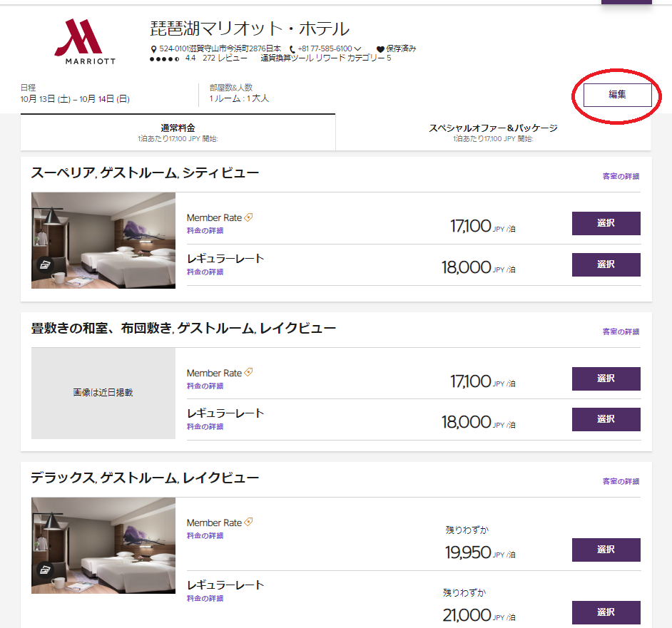672x628 pixels.
Task: Click the date range 10月13日–10月14日
Action: click(75, 99)
